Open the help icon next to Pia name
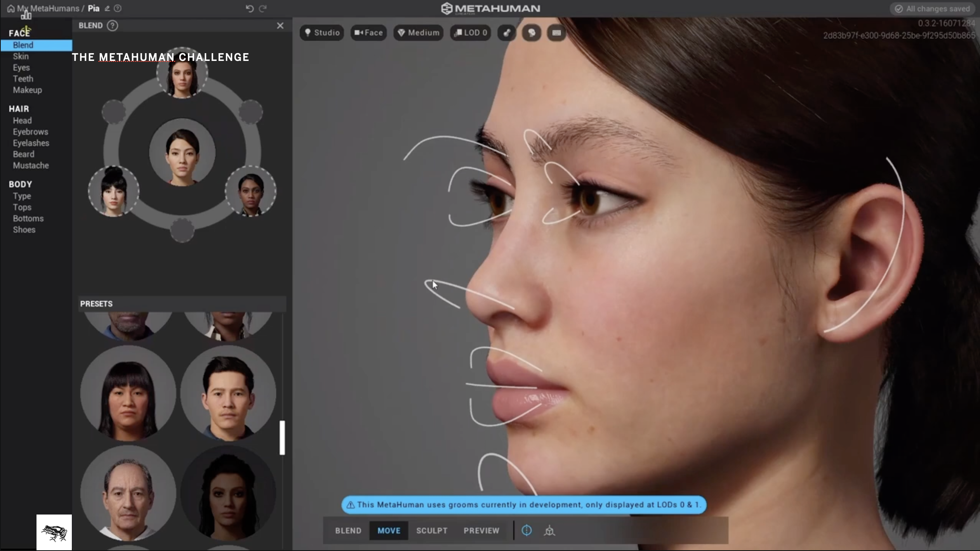The height and width of the screenshot is (551, 980). [x=118, y=9]
